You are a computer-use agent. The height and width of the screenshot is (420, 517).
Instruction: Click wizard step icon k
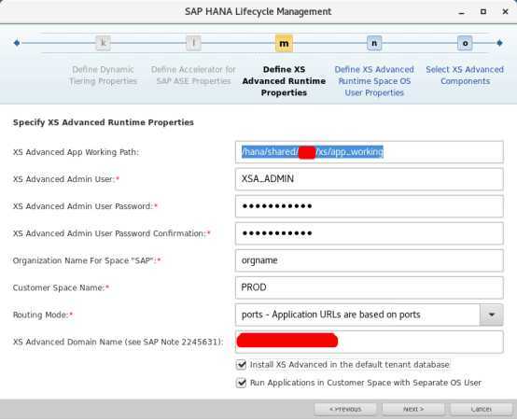coord(103,43)
